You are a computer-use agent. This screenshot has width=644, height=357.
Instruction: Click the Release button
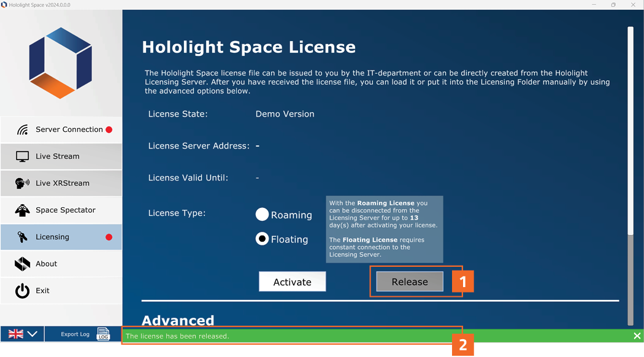tap(410, 282)
